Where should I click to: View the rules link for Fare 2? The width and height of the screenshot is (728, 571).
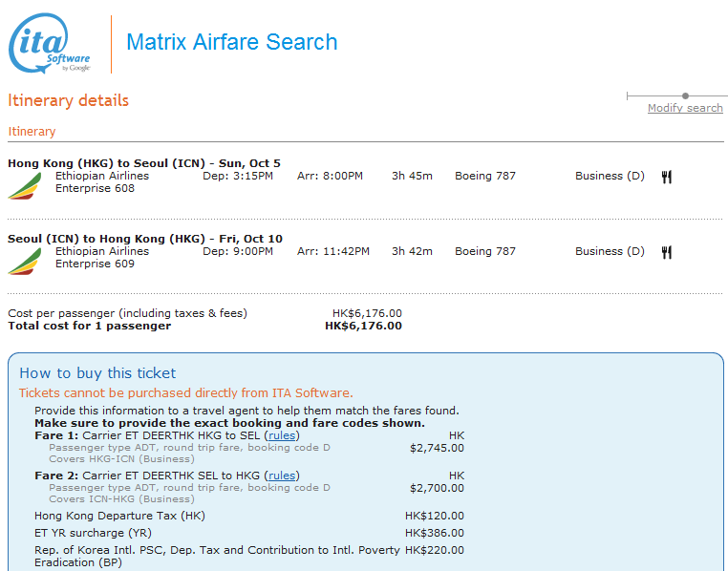pos(282,476)
